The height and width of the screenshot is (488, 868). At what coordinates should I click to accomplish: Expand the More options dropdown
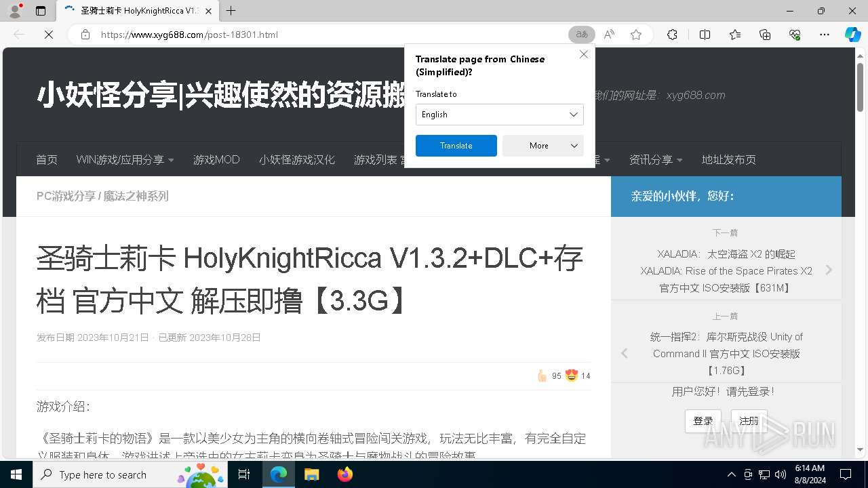[x=543, y=146]
